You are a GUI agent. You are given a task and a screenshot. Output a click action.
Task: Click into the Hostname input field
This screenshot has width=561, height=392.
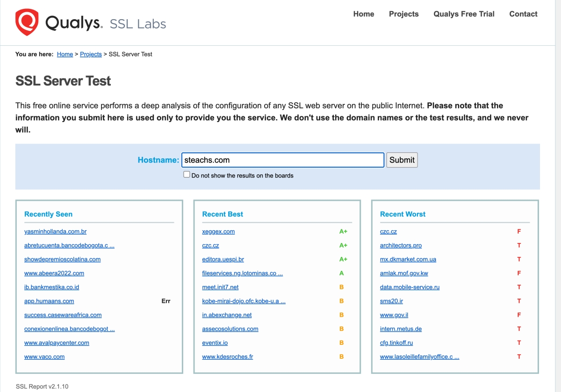click(x=282, y=160)
